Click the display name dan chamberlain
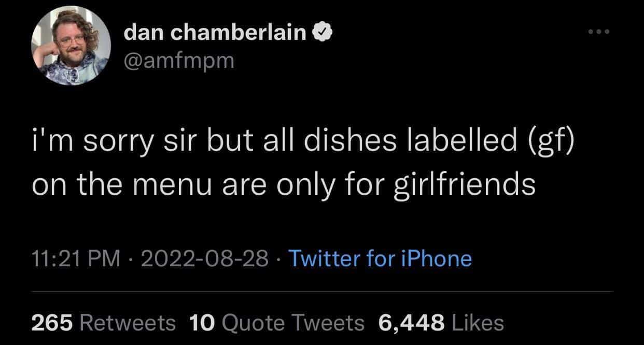 point(215,34)
